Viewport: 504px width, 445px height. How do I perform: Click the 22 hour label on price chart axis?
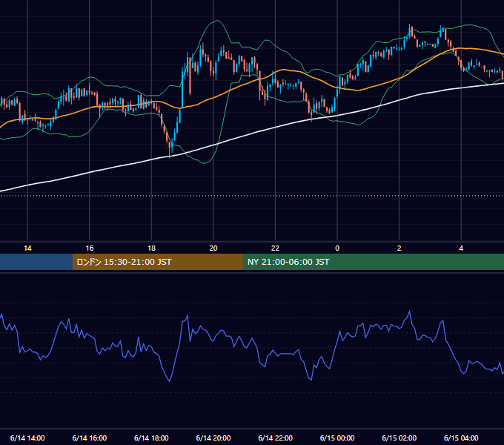click(x=275, y=248)
